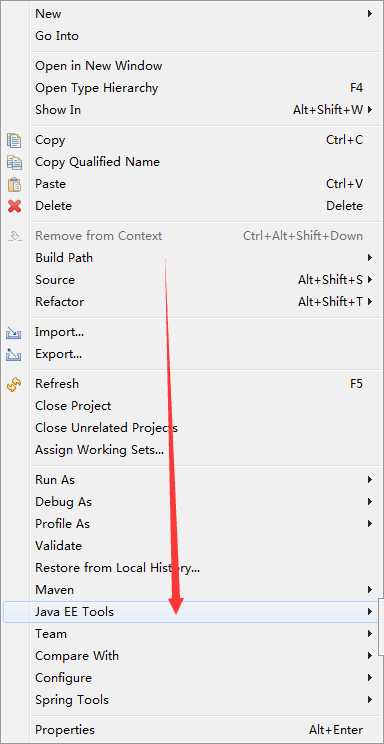Click the Refresh arrows icon
Image resolution: width=384 pixels, height=744 pixels.
(x=14, y=384)
